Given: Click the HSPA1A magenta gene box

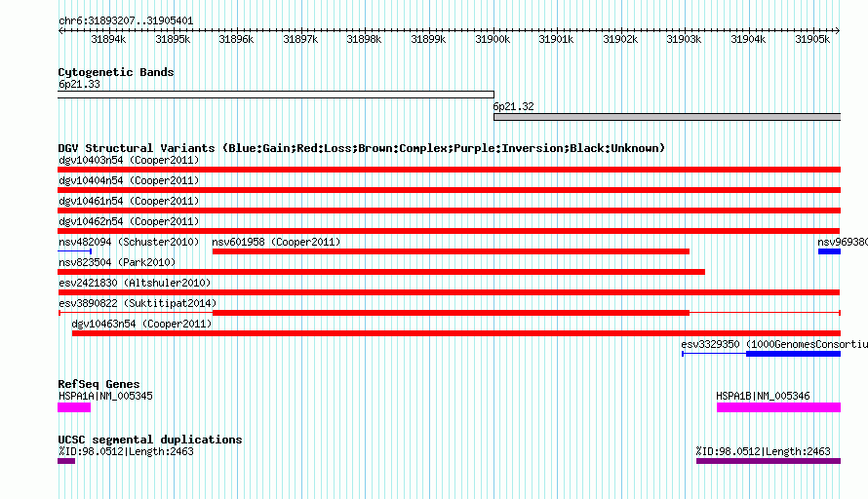Looking at the screenshot, I should [x=74, y=407].
